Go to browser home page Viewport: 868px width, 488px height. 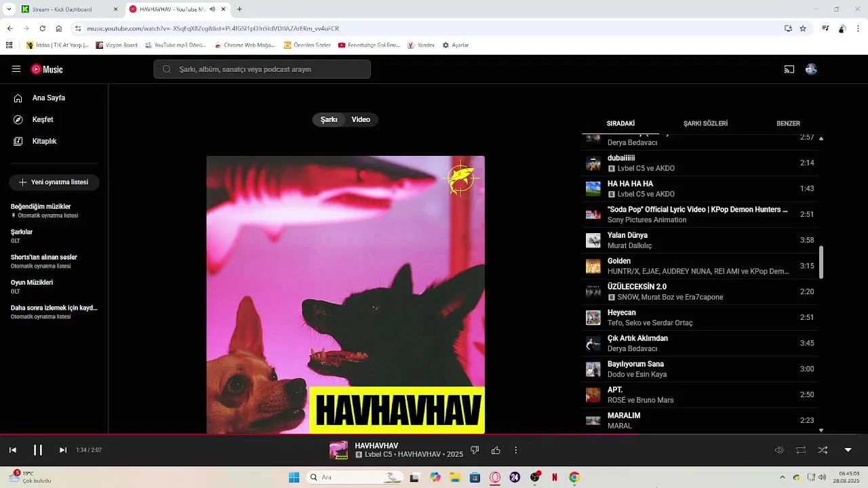(59, 28)
